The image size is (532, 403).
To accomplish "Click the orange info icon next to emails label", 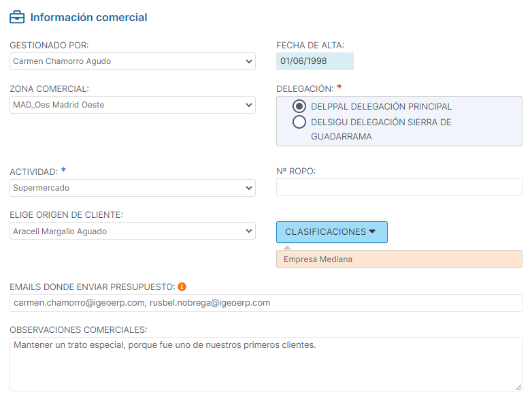I will point(182,287).
